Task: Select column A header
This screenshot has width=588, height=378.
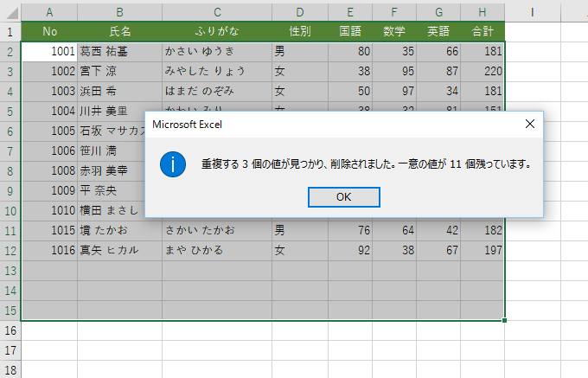Action: 49,11
